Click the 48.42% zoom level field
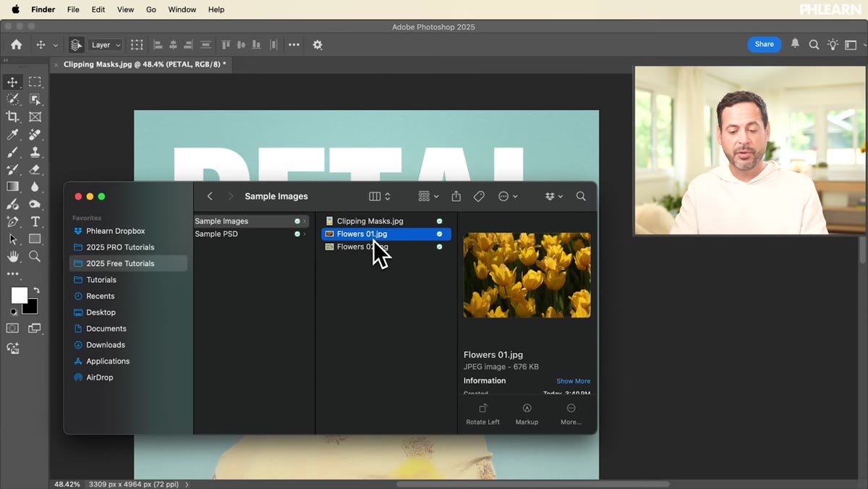Viewport: 868px width, 489px height. click(x=67, y=484)
